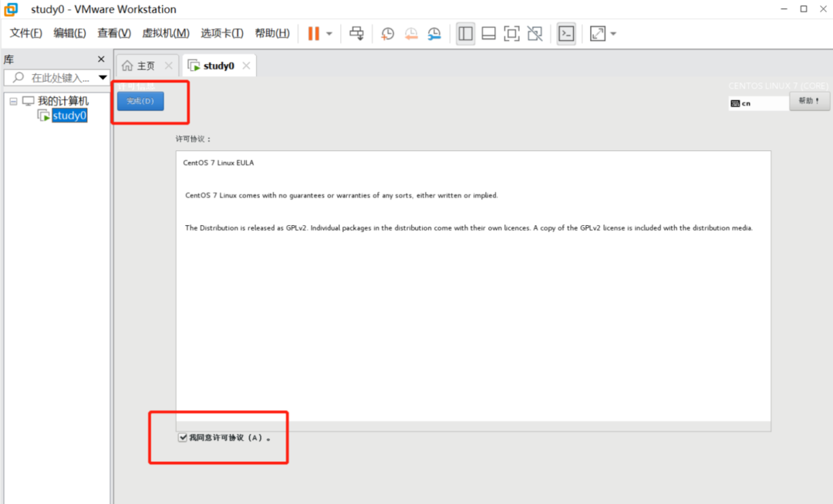Click the 完成(D) button

click(140, 101)
